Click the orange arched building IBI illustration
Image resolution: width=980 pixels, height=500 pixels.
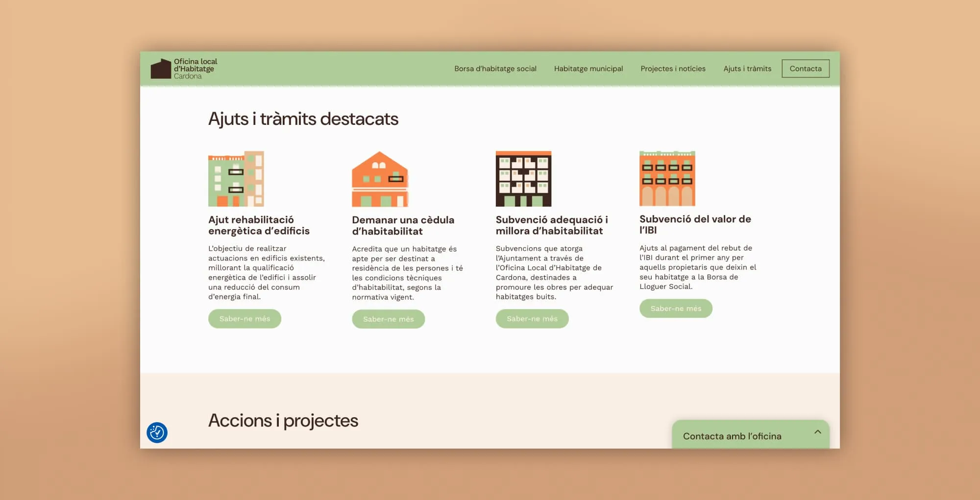pos(667,178)
